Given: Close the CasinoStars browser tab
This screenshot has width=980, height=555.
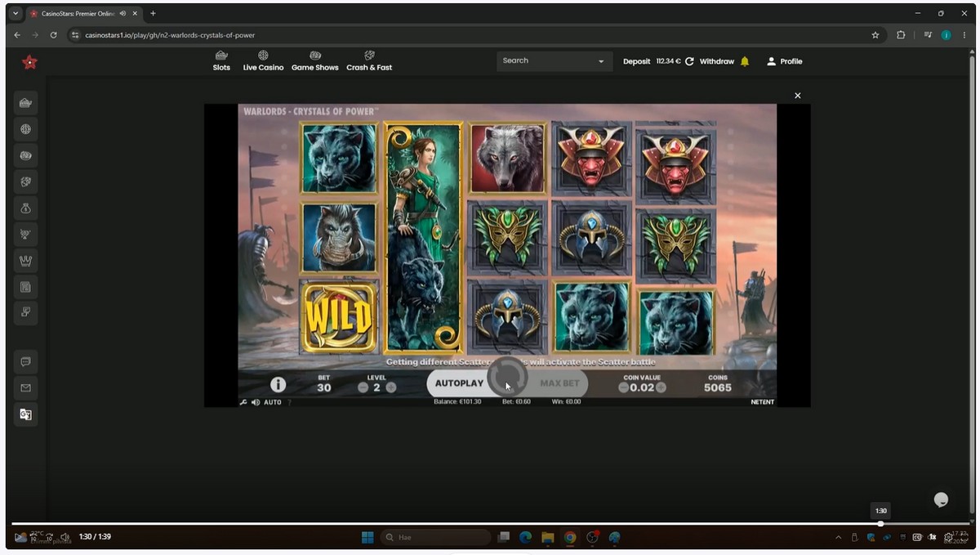Looking at the screenshot, I should point(135,13).
